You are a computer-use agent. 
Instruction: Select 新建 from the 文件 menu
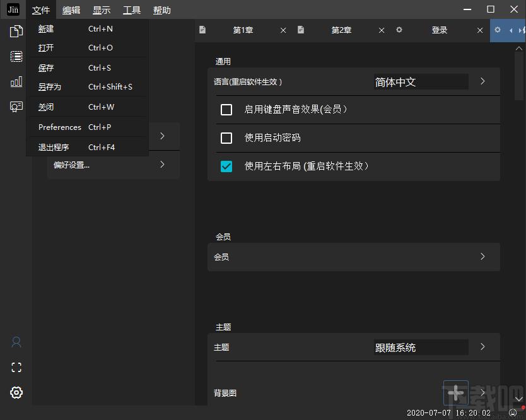click(x=45, y=28)
